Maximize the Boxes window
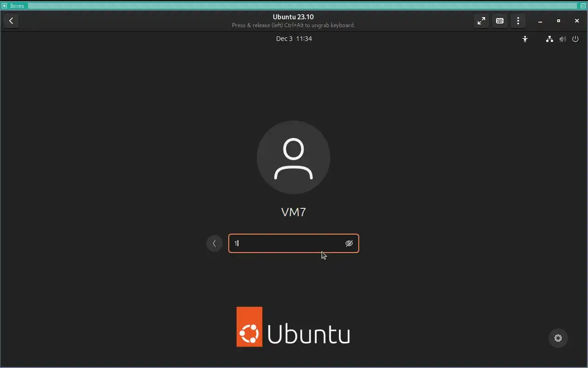 coord(559,21)
